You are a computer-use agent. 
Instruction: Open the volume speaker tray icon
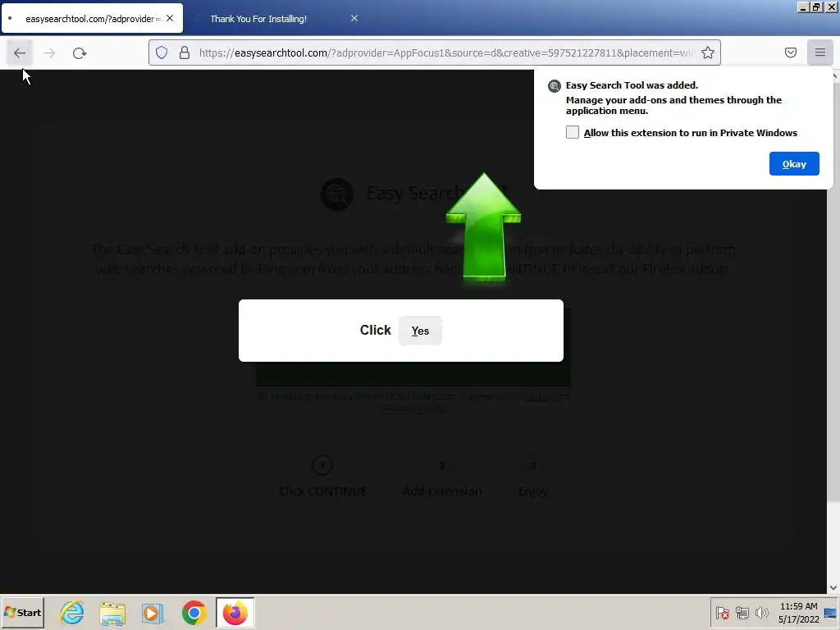click(761, 612)
